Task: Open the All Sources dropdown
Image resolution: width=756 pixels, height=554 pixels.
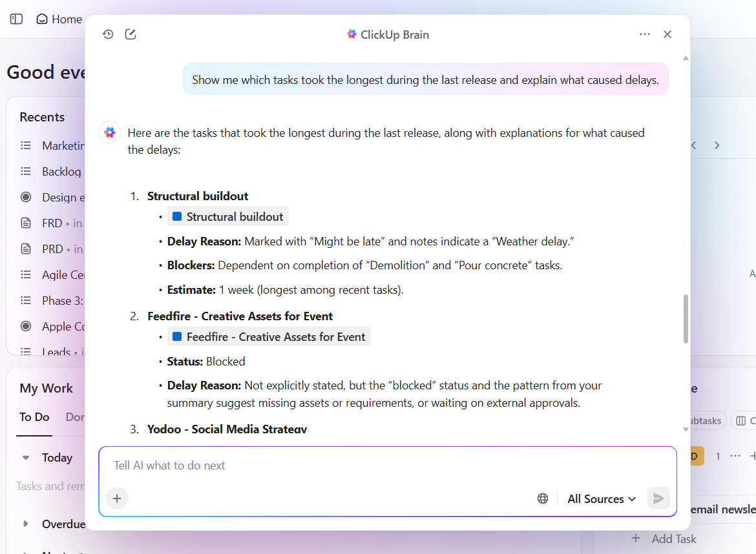Action: click(600, 498)
